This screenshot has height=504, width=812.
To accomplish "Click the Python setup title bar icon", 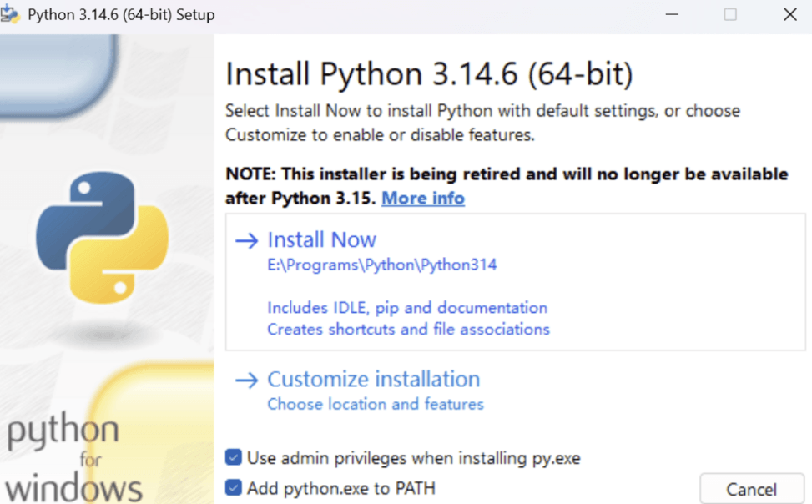I will pyautogui.click(x=10, y=14).
